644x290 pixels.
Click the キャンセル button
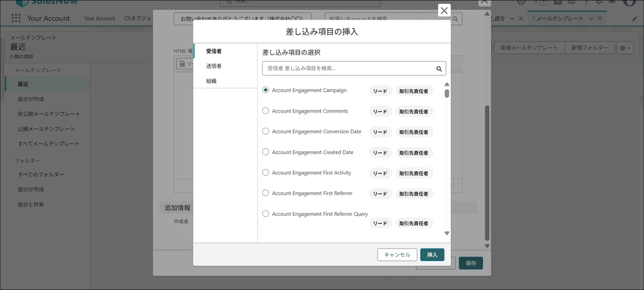click(x=397, y=255)
